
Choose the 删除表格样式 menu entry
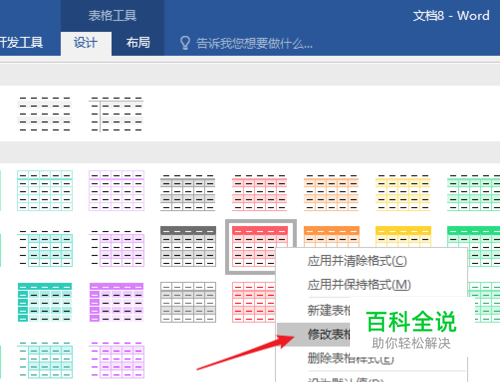350,358
